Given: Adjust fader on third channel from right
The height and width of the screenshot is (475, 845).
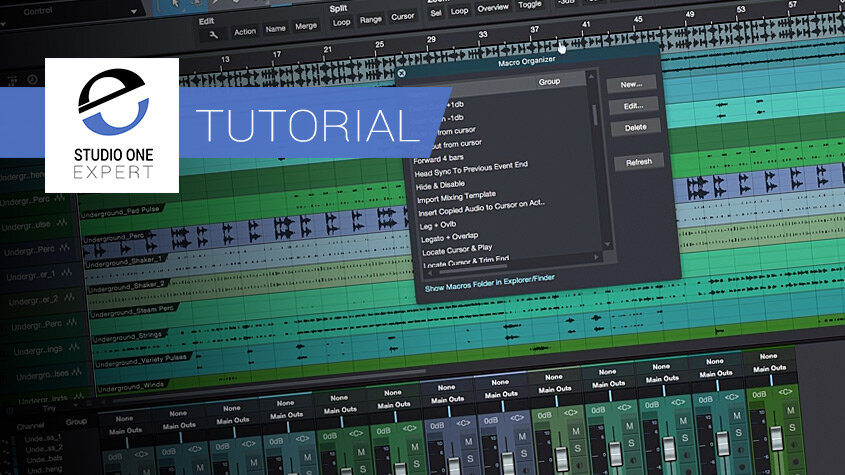Looking at the screenshot, I should coord(669,448).
